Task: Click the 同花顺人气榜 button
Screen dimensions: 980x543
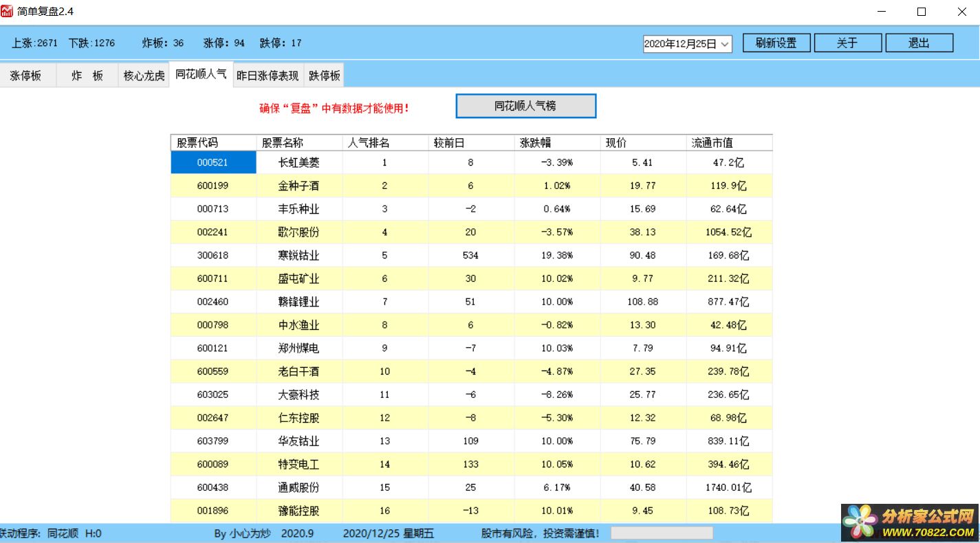Action: pos(526,106)
